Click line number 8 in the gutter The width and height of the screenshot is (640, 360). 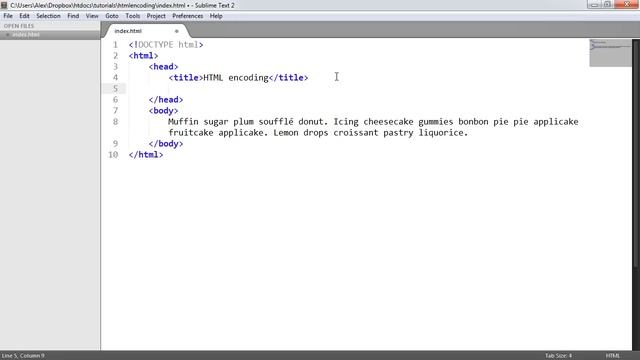(116, 122)
